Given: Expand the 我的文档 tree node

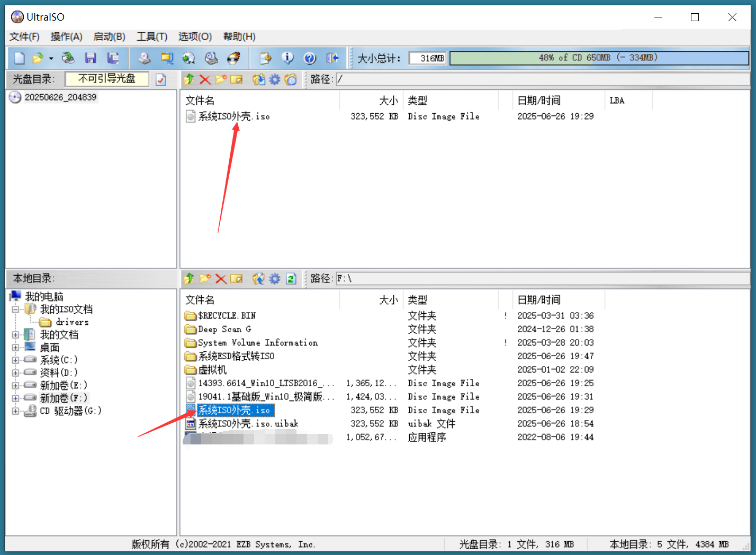Looking at the screenshot, I should point(15,335).
